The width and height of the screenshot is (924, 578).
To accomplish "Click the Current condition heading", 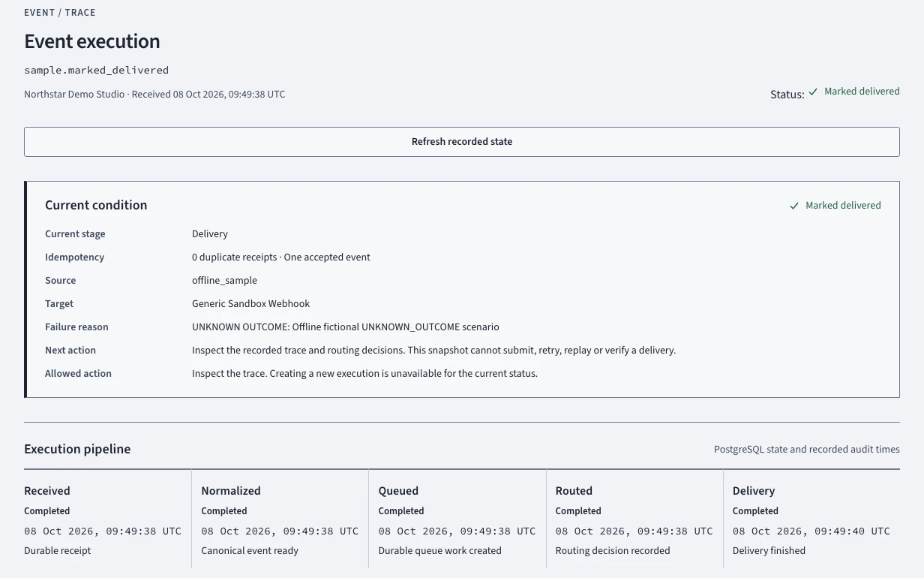I will click(x=96, y=205).
